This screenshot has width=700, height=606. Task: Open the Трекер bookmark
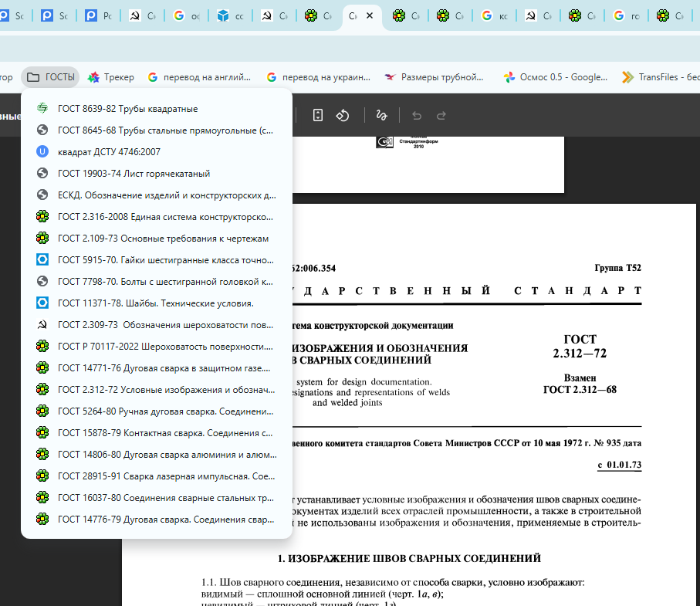[x=110, y=77]
